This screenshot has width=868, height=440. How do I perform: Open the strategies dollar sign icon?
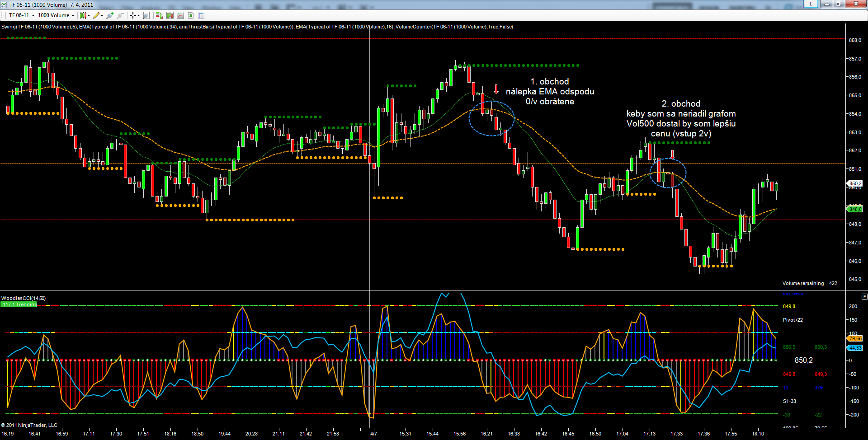point(191,15)
